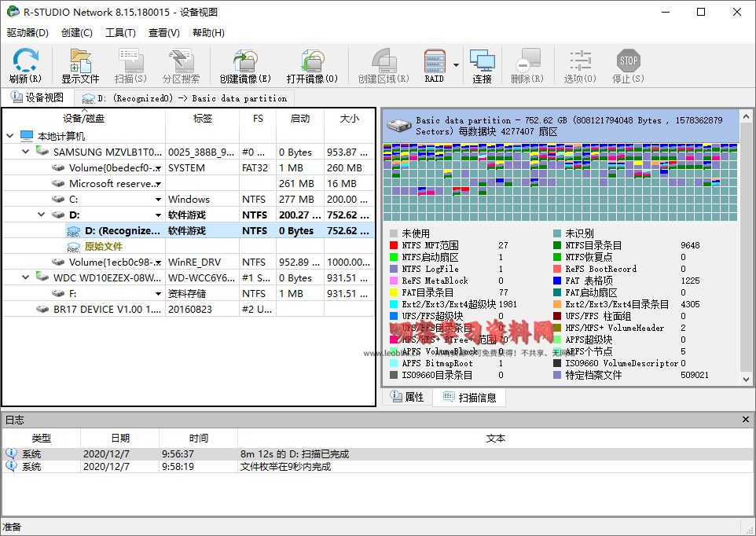Click the SAMSUNG MZVLB1T0 drive icon
The height and width of the screenshot is (536, 756).
(42, 152)
